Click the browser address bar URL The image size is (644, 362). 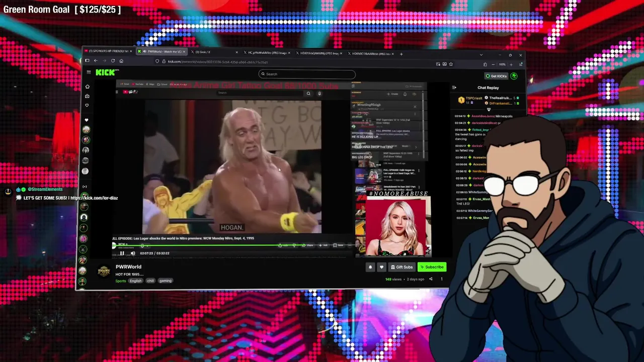point(217,62)
